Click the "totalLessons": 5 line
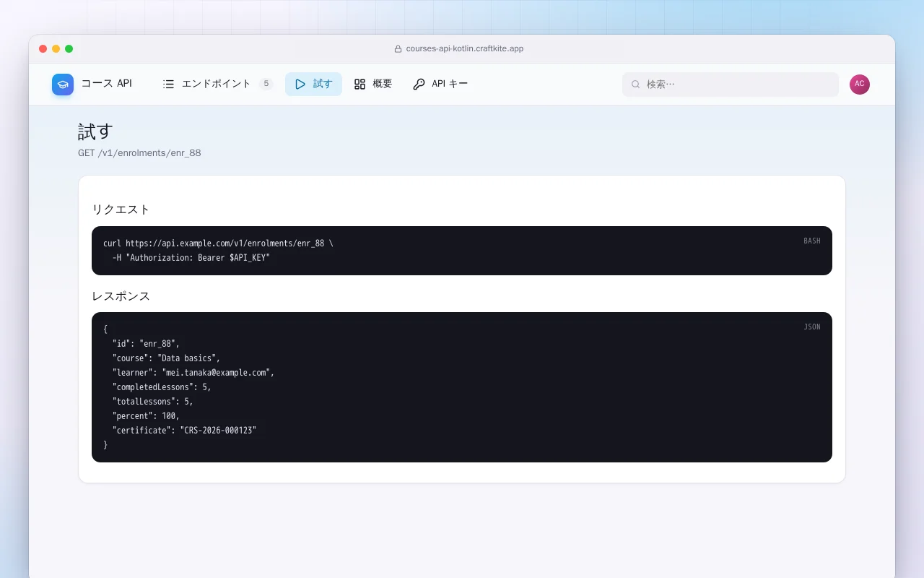 coord(152,402)
